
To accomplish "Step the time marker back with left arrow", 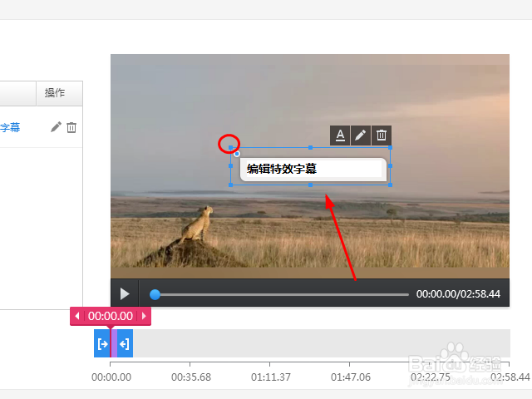I will pos(77,316).
